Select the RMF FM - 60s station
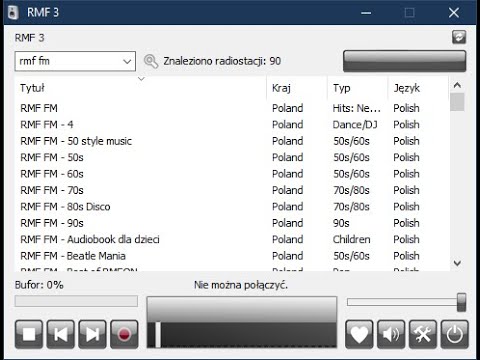 [232, 174]
